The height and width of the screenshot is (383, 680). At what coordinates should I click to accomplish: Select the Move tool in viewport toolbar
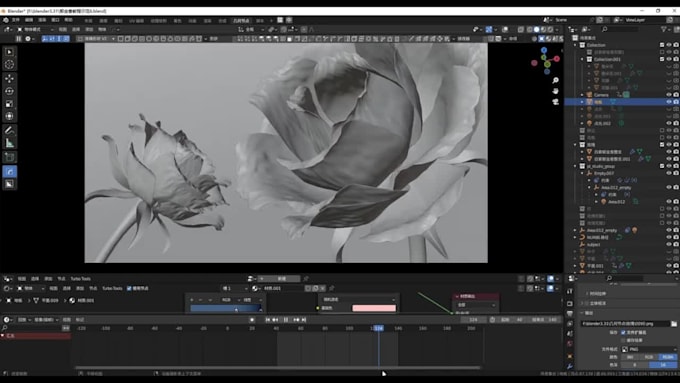point(9,79)
